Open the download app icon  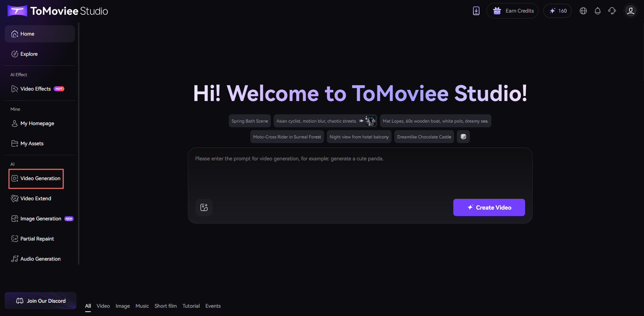coord(476,11)
